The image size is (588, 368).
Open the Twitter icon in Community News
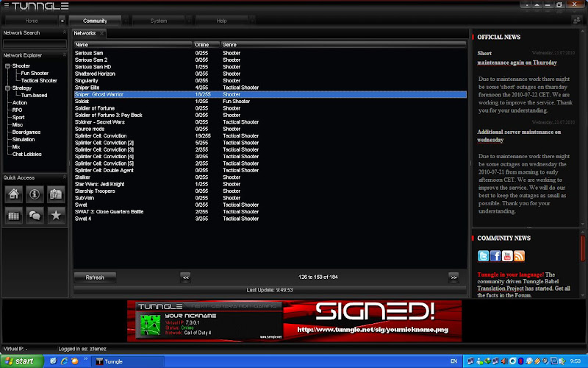(483, 255)
